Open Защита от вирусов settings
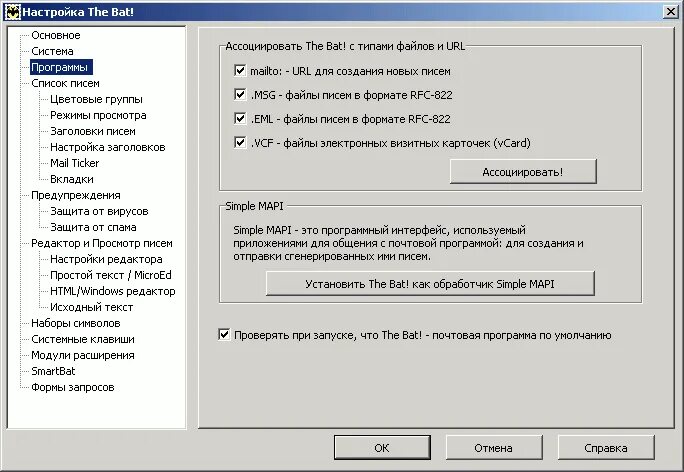This screenshot has width=684, height=472. [x=99, y=212]
